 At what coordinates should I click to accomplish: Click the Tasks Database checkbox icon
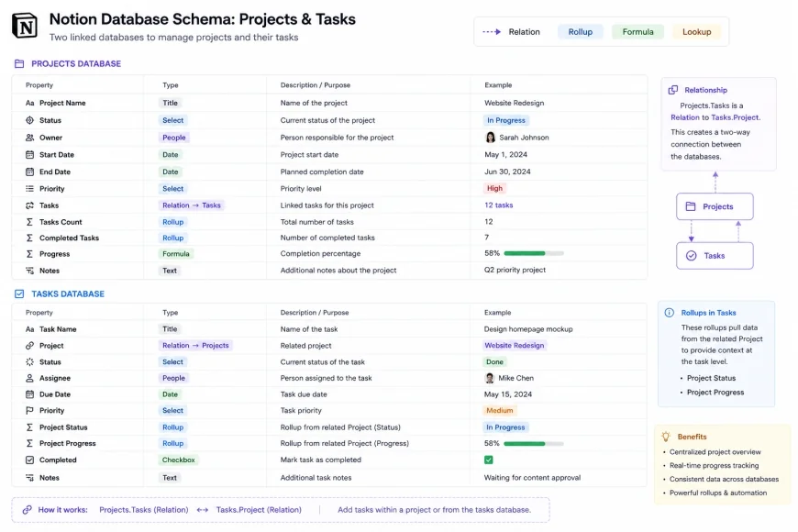click(x=19, y=294)
